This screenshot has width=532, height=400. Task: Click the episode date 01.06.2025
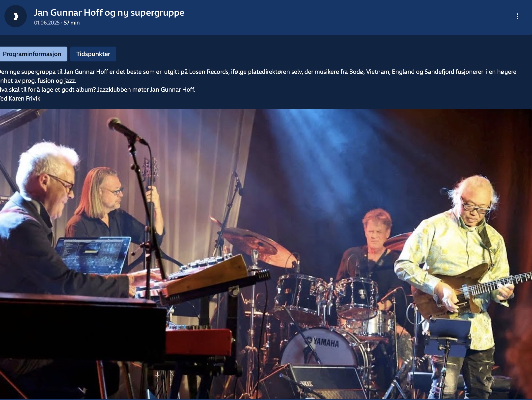click(47, 23)
